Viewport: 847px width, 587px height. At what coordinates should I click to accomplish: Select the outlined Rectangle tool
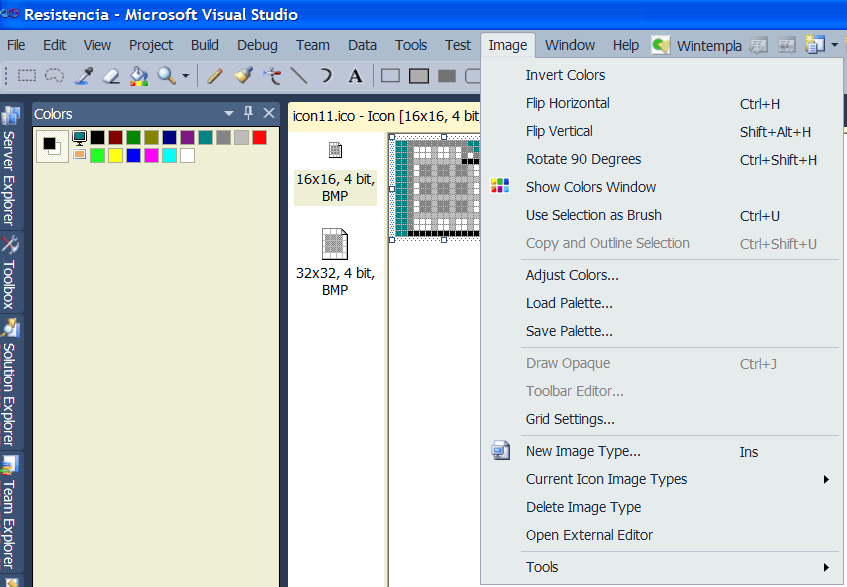coord(390,76)
